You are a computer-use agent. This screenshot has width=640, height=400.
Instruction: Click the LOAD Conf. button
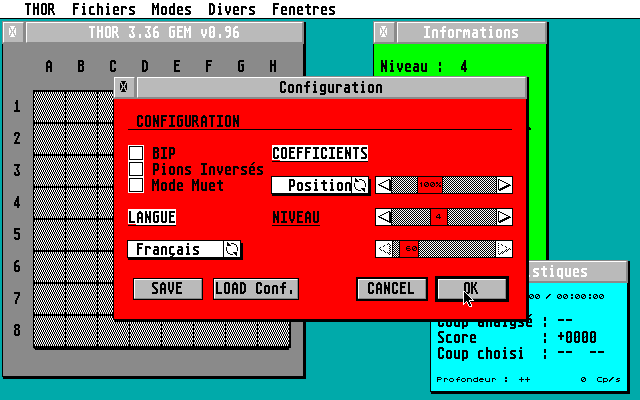(x=256, y=289)
